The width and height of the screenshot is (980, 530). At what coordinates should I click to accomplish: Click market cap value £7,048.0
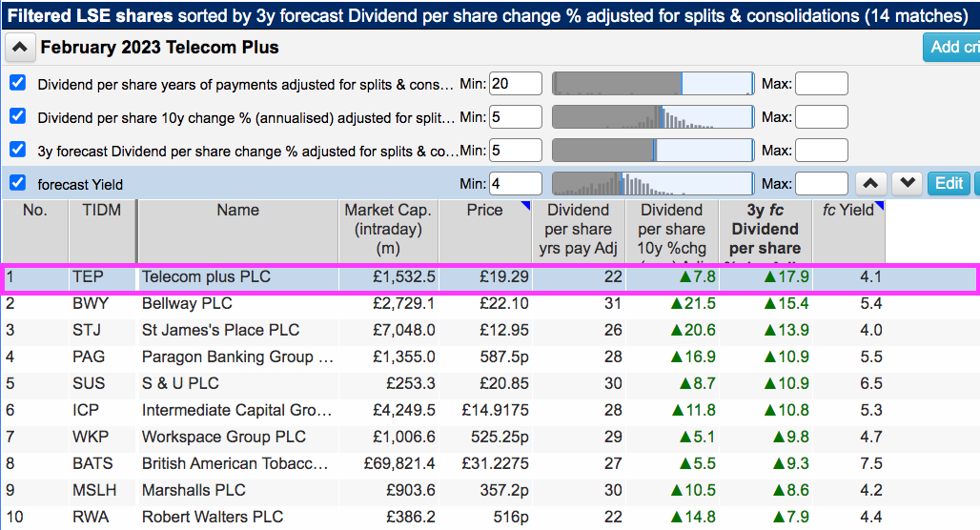tap(404, 330)
